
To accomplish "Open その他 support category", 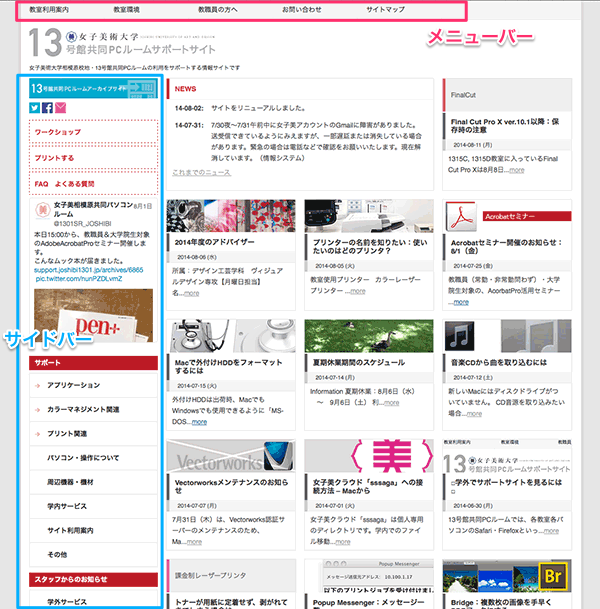I will [94, 555].
